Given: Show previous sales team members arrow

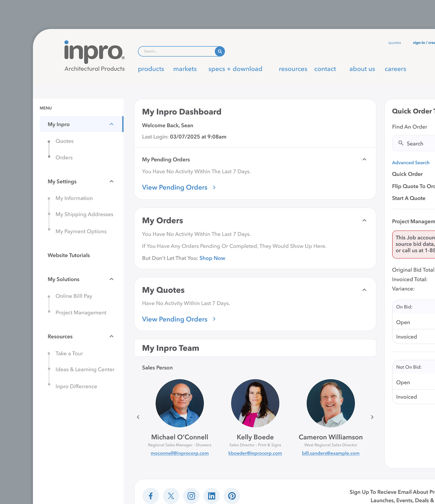Looking at the screenshot, I should [138, 417].
